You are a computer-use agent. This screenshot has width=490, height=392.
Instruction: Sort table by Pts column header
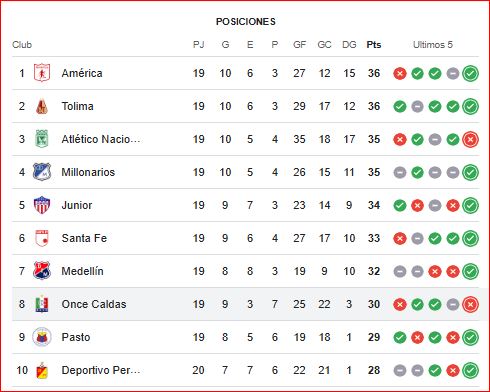tap(374, 45)
